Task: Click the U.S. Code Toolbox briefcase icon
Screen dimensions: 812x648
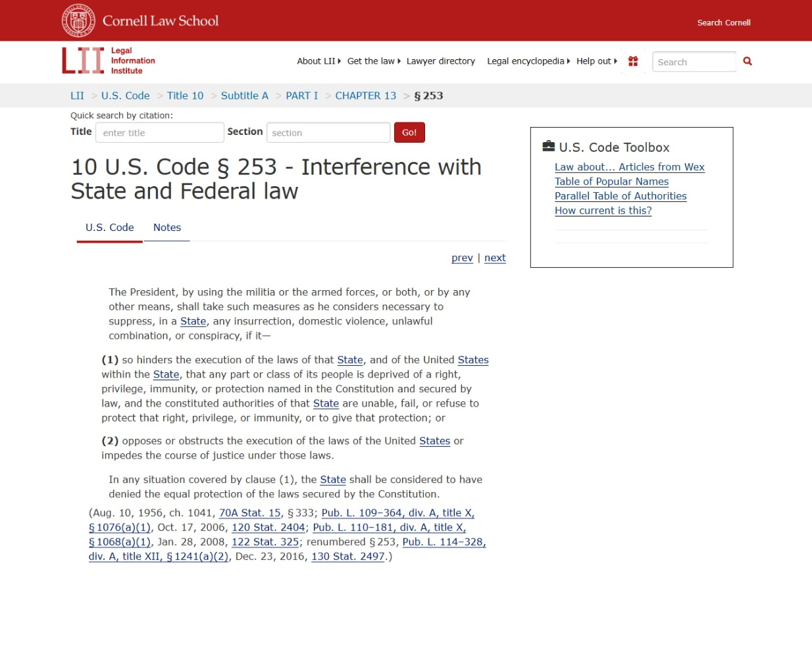Action: 548,147
